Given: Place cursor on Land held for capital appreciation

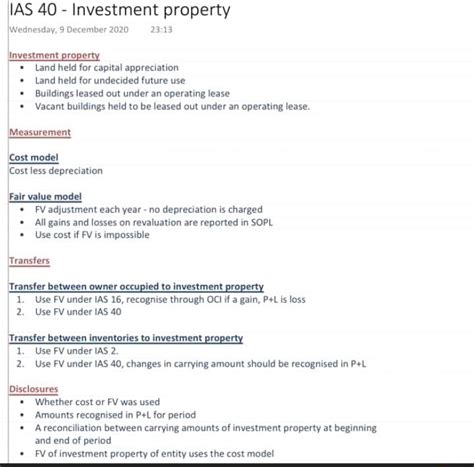Looking at the screenshot, I should (x=107, y=68).
